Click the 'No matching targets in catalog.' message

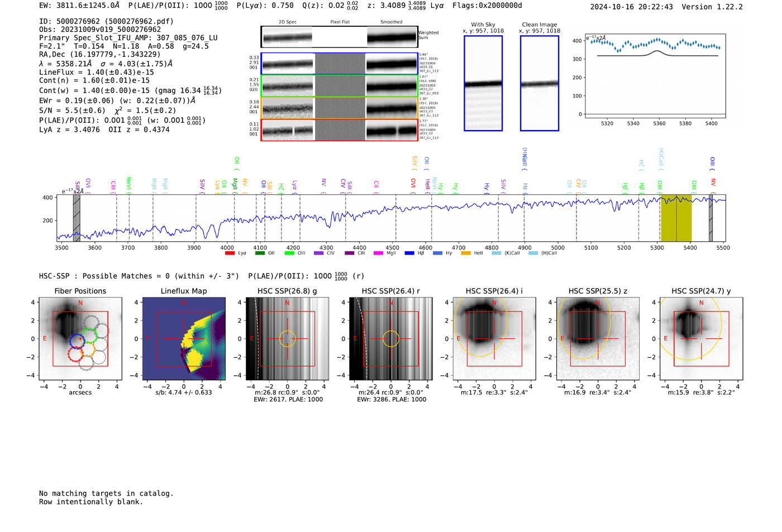[x=106, y=493]
